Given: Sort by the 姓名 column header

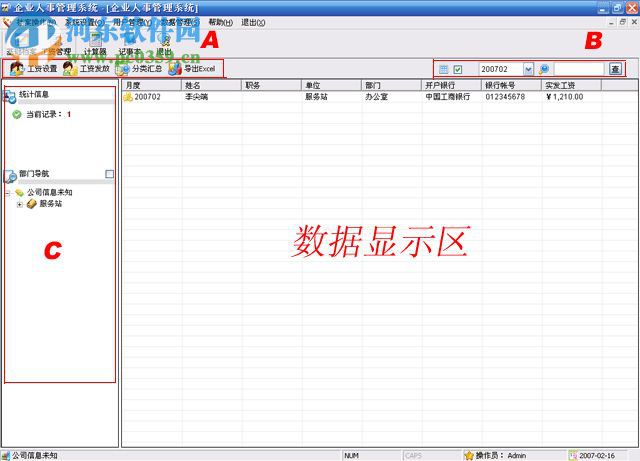Looking at the screenshot, I should coord(211,85).
